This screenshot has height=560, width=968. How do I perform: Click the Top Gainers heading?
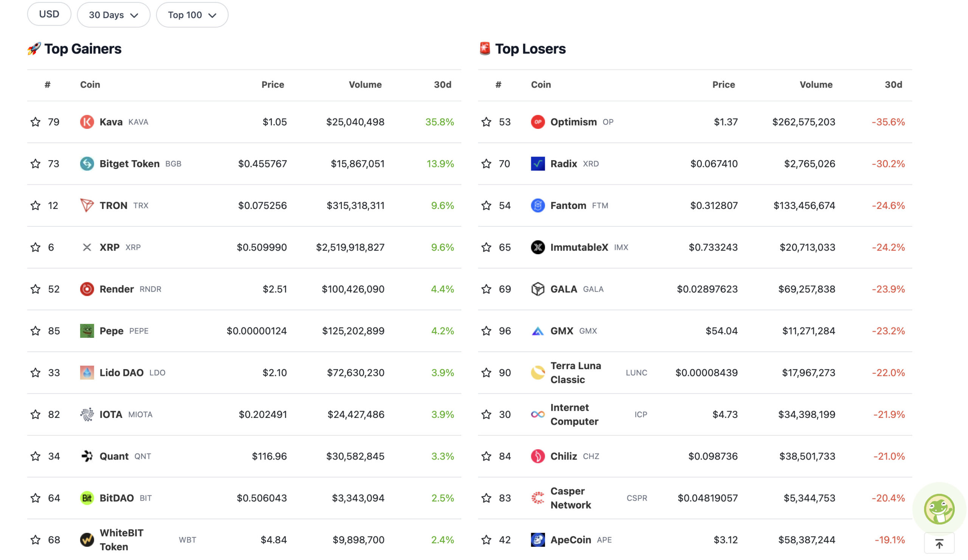point(83,49)
